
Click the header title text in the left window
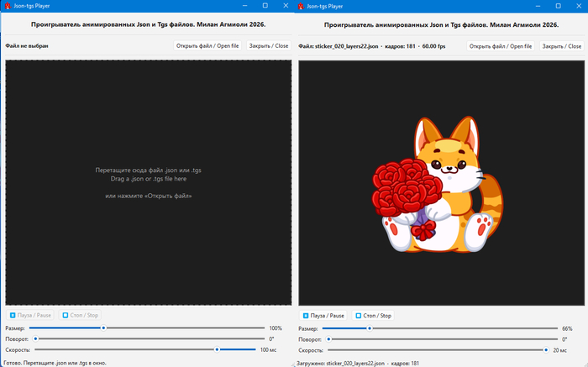pos(148,24)
